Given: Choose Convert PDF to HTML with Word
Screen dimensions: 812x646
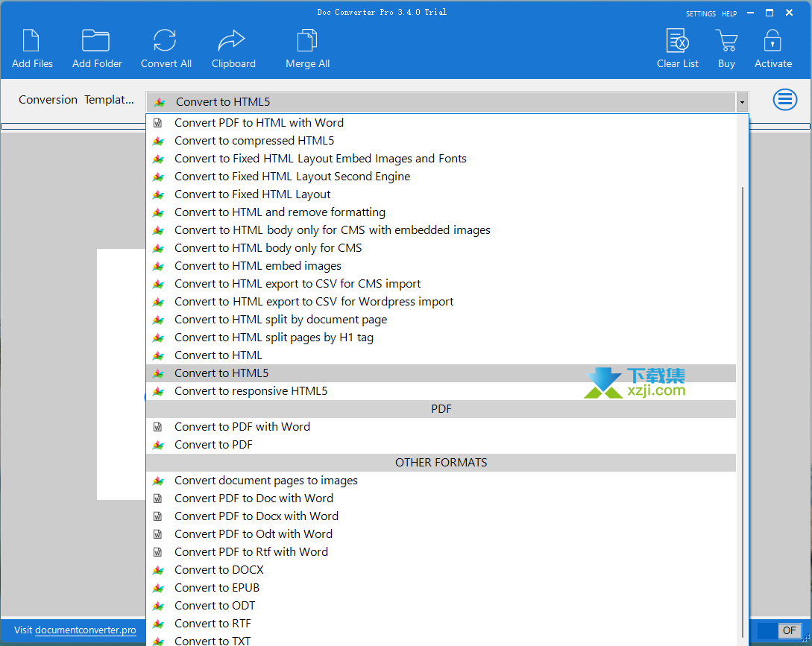Looking at the screenshot, I should tap(441, 123).
